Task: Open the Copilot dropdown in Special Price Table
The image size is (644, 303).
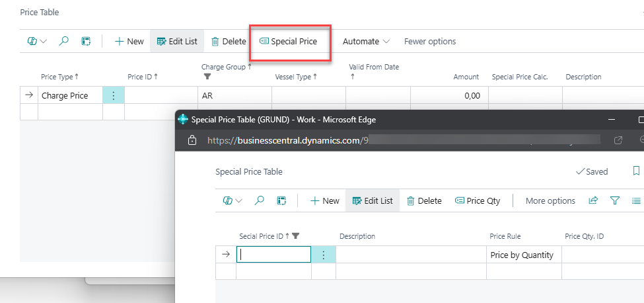Action: [233, 200]
